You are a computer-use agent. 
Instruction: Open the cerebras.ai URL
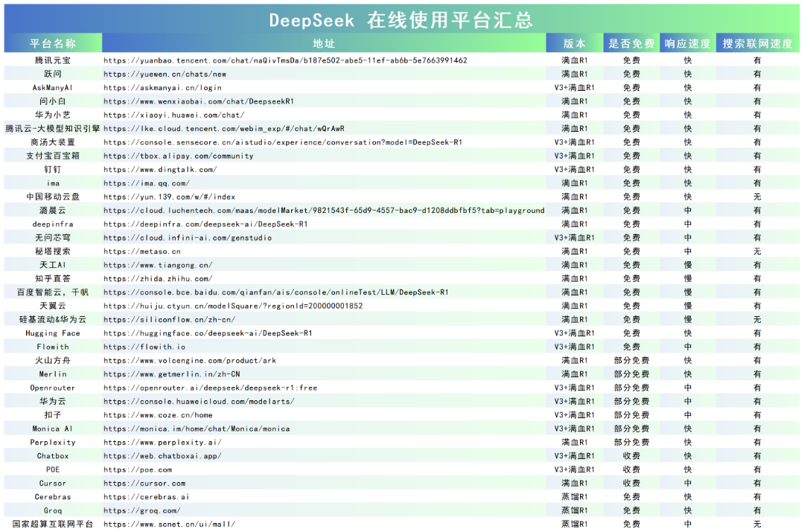coord(147,497)
